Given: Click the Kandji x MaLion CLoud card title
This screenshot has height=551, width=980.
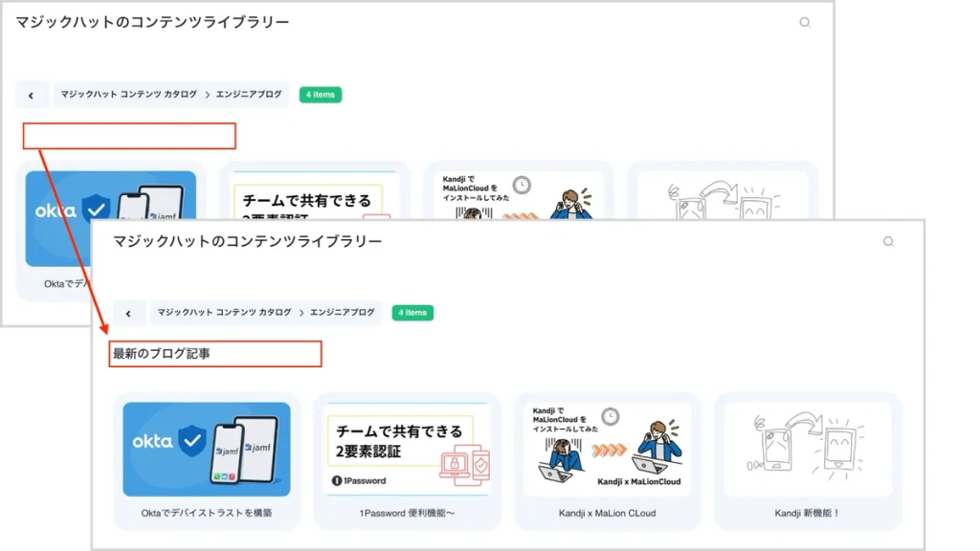Looking at the screenshot, I should (608, 513).
